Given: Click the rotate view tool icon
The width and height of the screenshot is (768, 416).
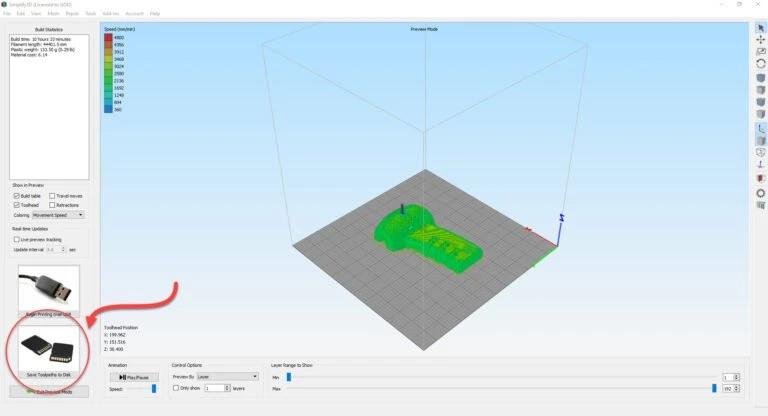Looking at the screenshot, I should (761, 63).
